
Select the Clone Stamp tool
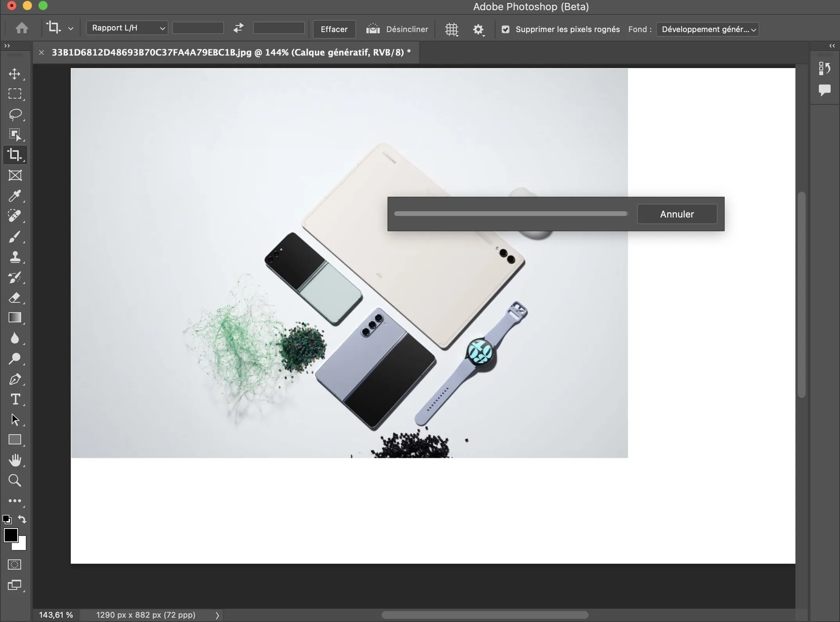point(15,257)
